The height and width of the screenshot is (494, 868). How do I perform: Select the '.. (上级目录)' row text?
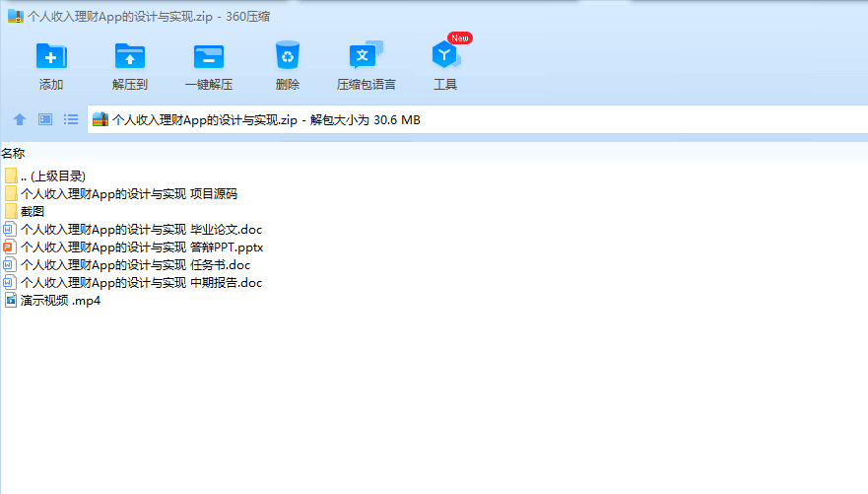53,176
